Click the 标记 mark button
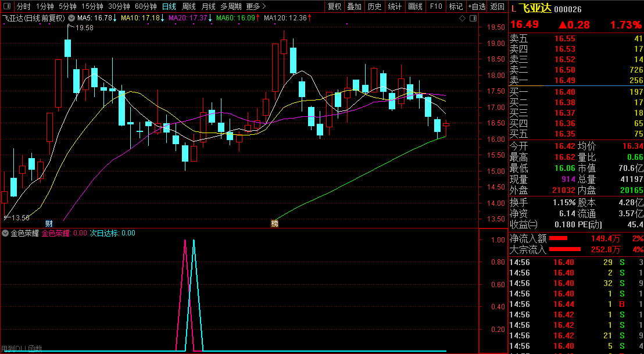The height and width of the screenshot is (354, 644). [456, 6]
